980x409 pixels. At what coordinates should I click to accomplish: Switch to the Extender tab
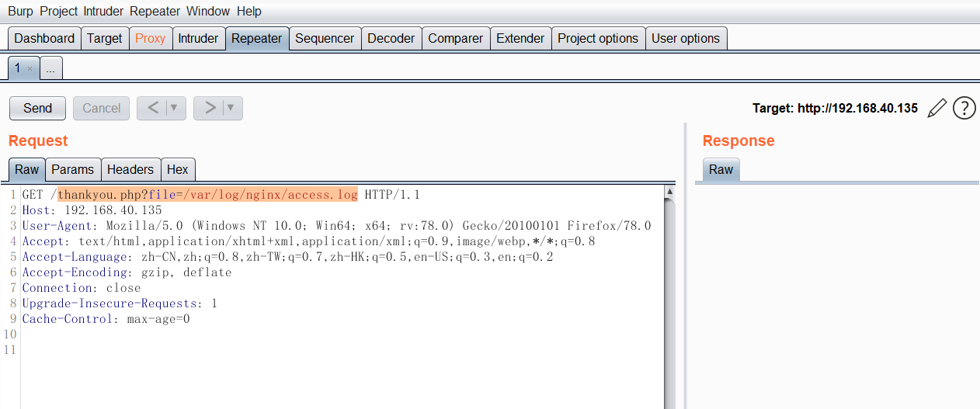(520, 38)
